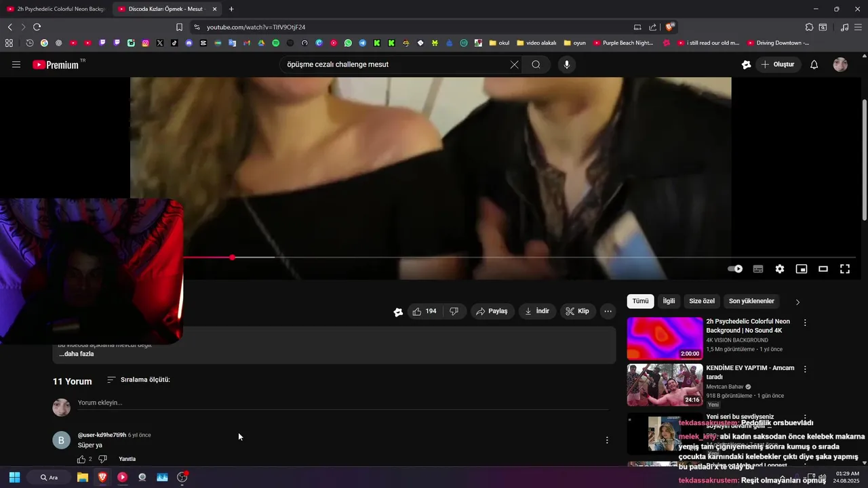868x488 pixels.
Task: Open Windows Start menu
Action: click(14, 477)
